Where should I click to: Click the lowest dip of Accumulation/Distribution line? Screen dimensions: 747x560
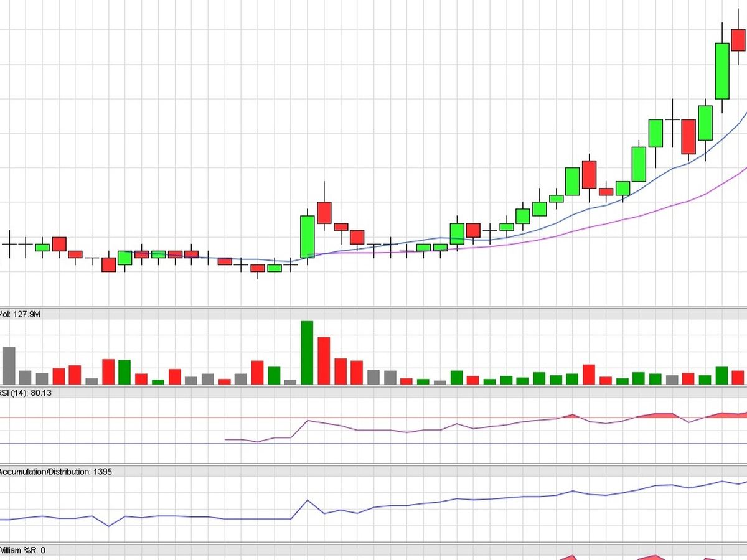point(109,526)
